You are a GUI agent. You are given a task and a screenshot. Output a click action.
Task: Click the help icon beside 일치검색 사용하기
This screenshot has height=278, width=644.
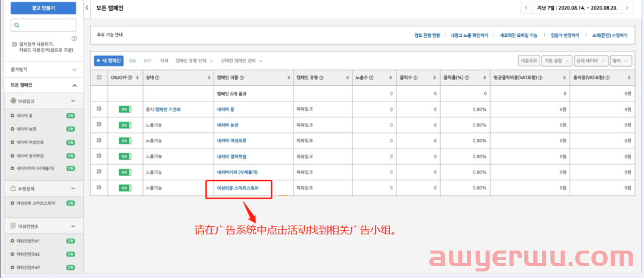point(74,39)
